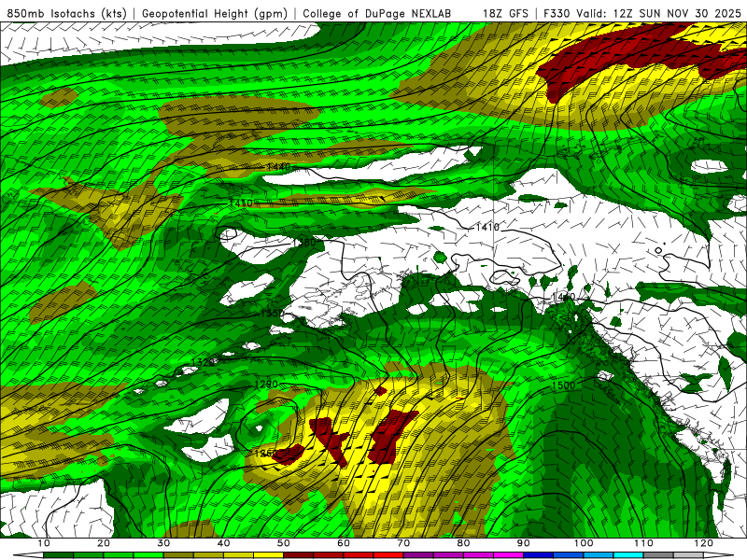The width and height of the screenshot is (747, 560).
Task: Select the "18Z GFS" model run label
Action: pyautogui.click(x=505, y=14)
